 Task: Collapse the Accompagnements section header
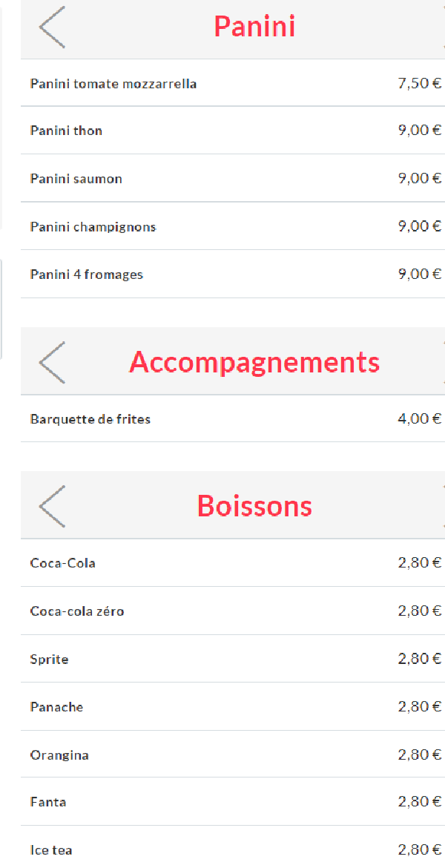233,361
